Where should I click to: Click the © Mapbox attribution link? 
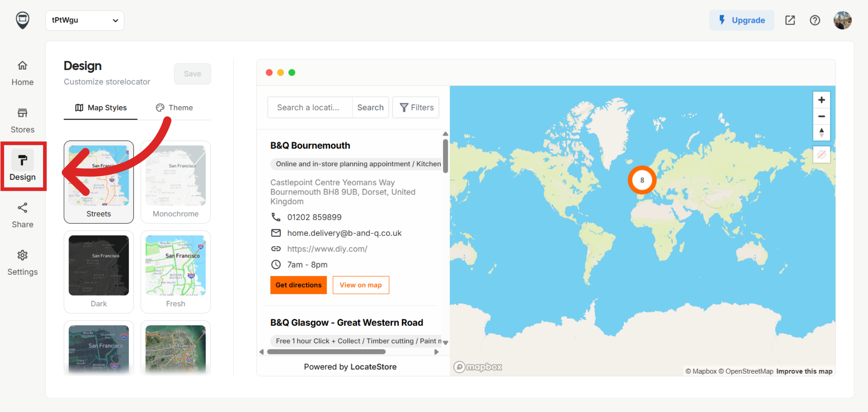pyautogui.click(x=701, y=371)
